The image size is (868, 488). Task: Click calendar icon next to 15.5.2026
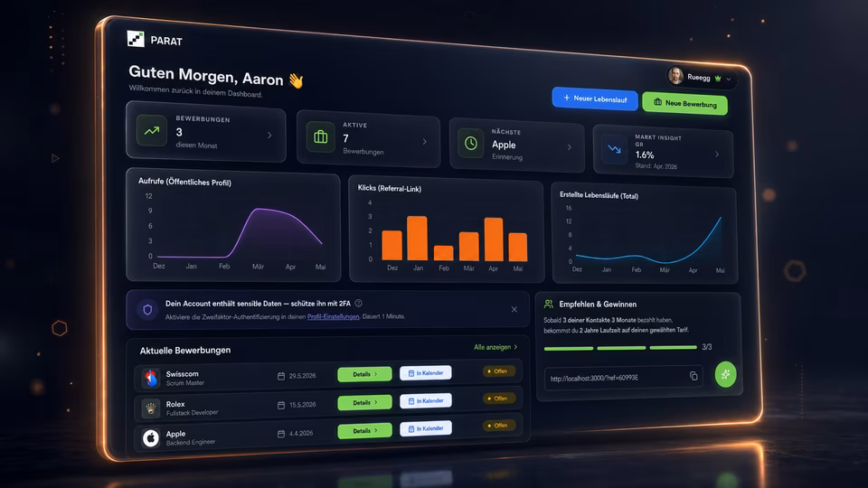(x=281, y=405)
